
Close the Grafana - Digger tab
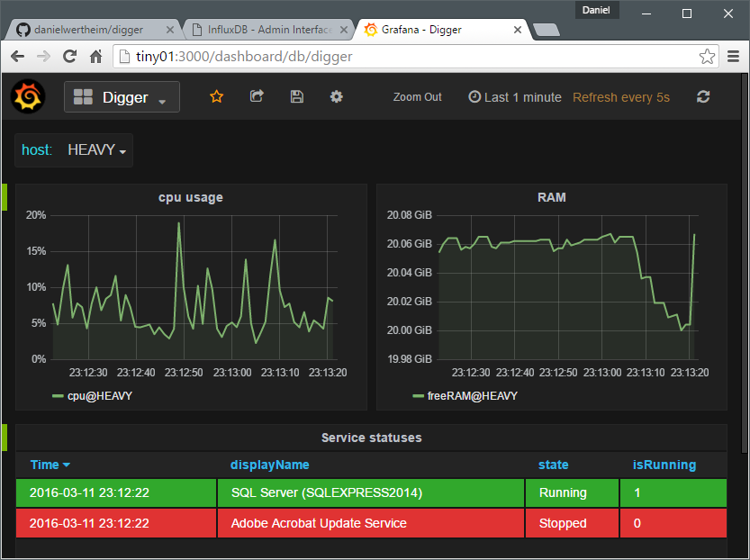517,30
